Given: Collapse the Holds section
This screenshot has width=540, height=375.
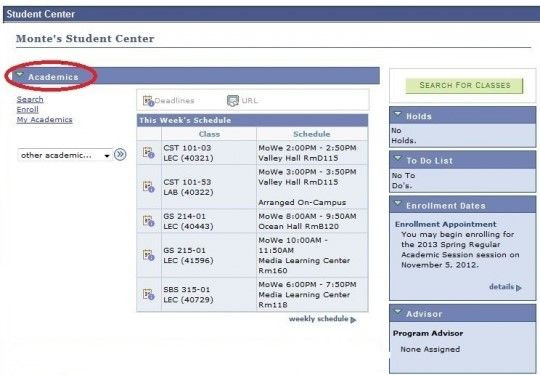Looking at the screenshot, I should click(397, 114).
